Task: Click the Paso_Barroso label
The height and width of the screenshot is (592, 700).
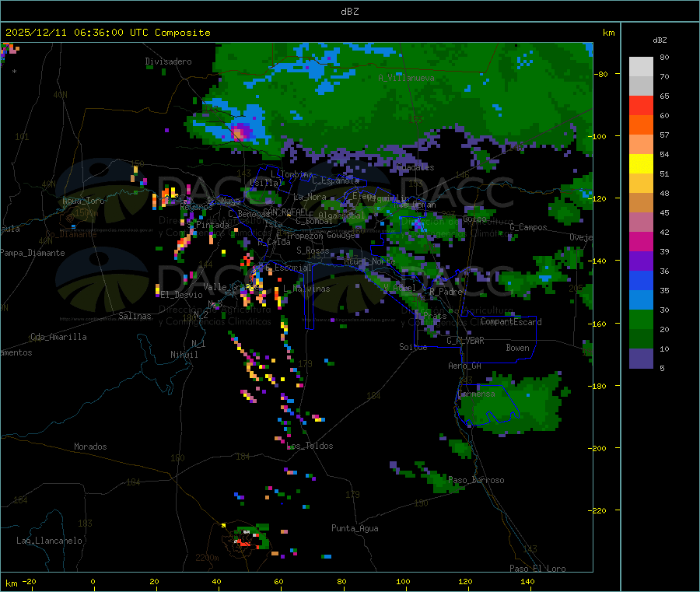Action: click(x=476, y=480)
